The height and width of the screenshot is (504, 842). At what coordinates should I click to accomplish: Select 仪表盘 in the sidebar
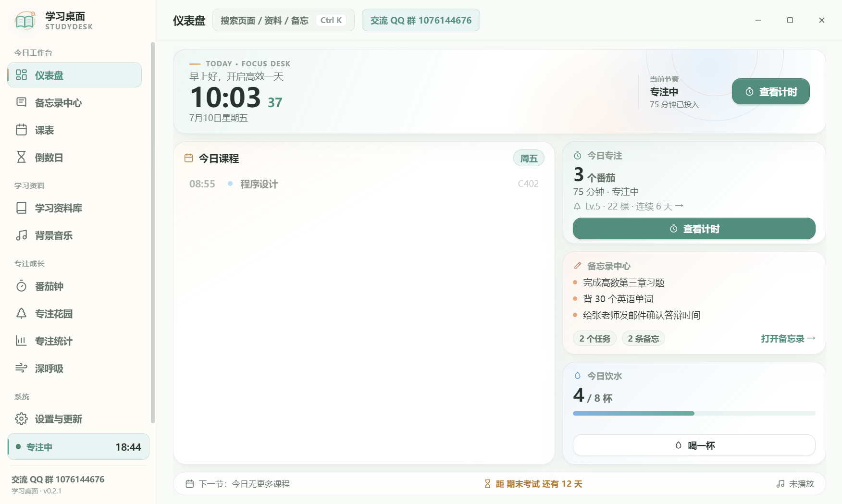tap(74, 75)
